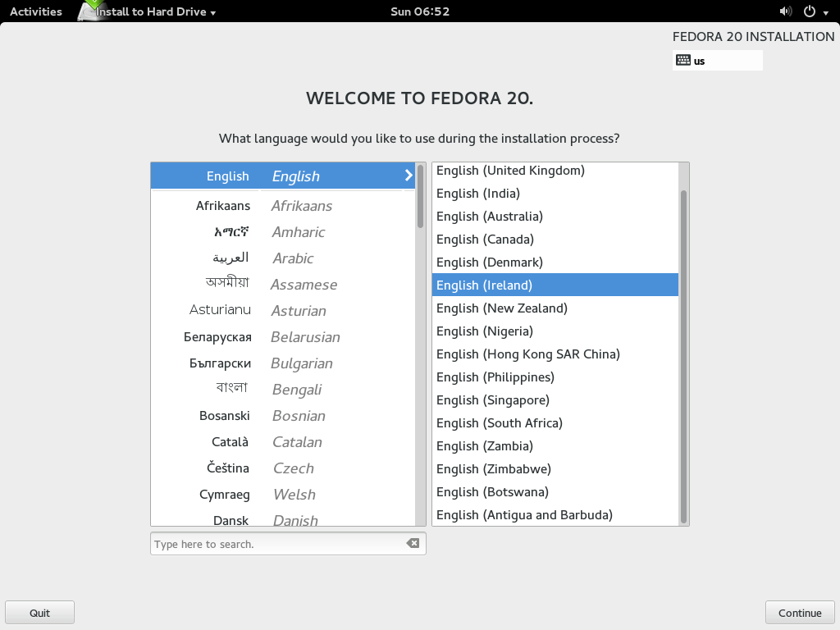
Task: Select Welsh in the language list
Action: pyautogui.click(x=283, y=495)
